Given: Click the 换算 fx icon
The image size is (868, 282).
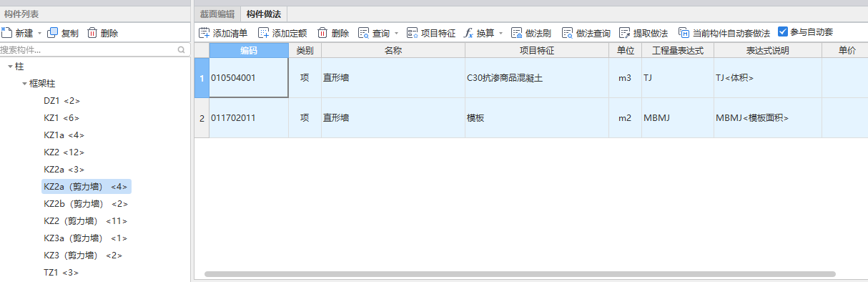Looking at the screenshot, I should click(469, 33).
